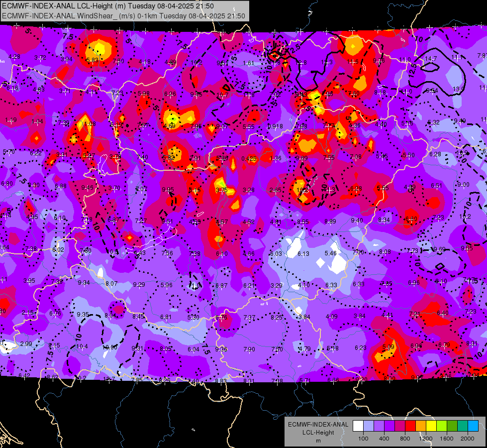Click the map value 2.65

pos(276,190)
